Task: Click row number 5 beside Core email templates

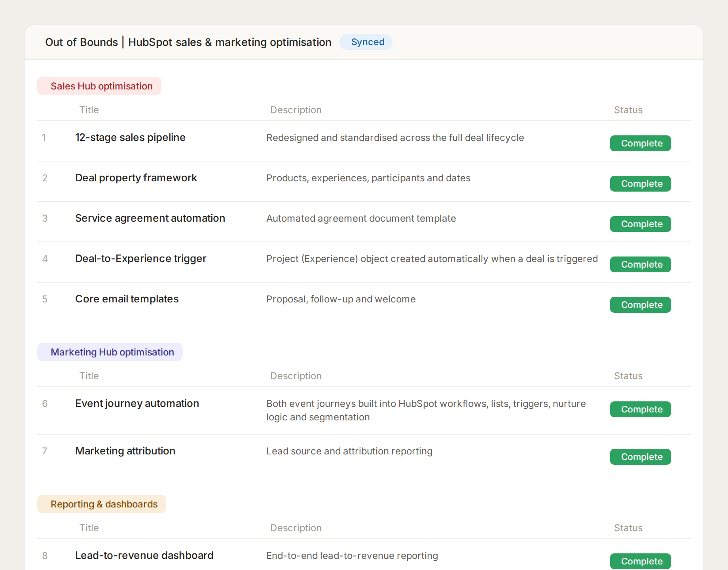Action: (x=45, y=299)
